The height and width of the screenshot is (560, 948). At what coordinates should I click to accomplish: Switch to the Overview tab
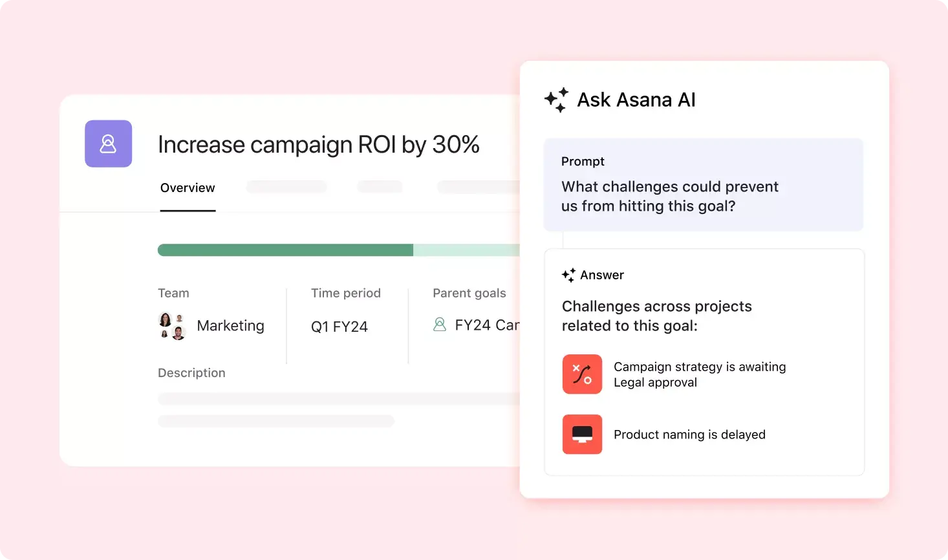[x=187, y=188]
